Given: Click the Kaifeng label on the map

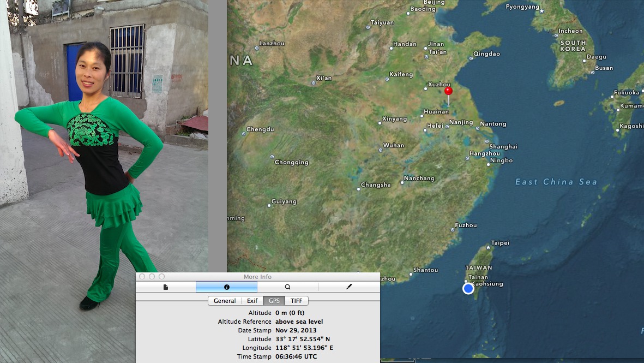Looking at the screenshot, I should [401, 74].
